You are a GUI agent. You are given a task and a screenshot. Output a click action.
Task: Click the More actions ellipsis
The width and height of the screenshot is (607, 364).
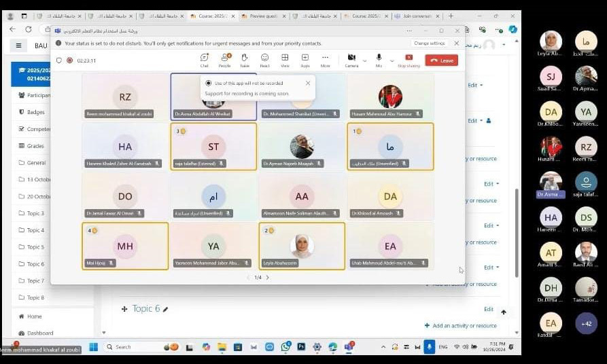(x=326, y=59)
